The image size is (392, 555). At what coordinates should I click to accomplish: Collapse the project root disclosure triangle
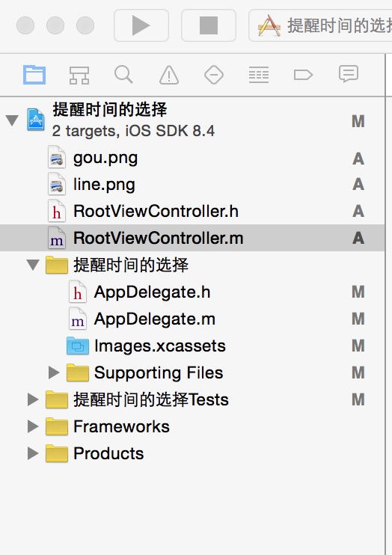pyautogui.click(x=12, y=120)
